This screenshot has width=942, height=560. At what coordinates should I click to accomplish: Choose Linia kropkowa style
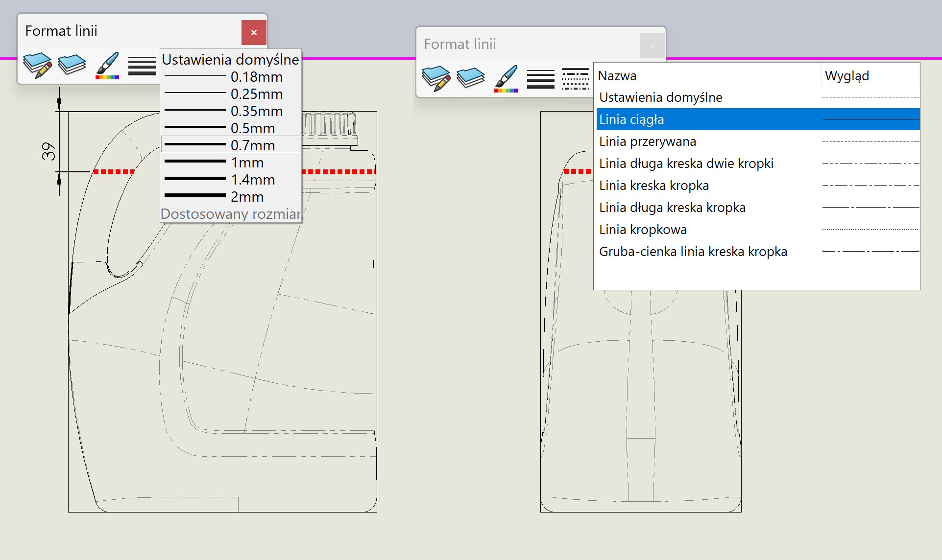643,230
